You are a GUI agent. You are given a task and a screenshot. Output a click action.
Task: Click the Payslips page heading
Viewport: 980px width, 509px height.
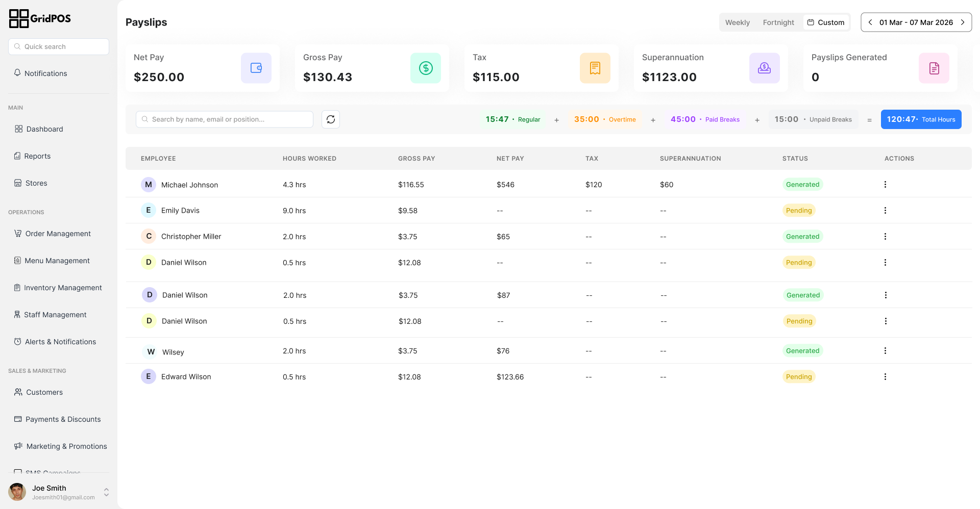pyautogui.click(x=146, y=22)
